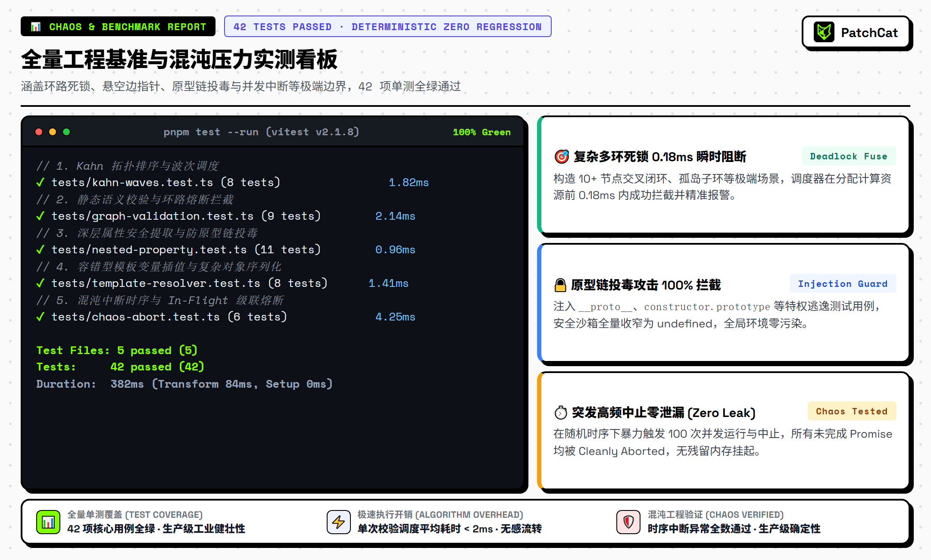This screenshot has width=931, height=560.
Task: Select the tests/kahn-waves.test.ts line
Action: tap(233, 182)
